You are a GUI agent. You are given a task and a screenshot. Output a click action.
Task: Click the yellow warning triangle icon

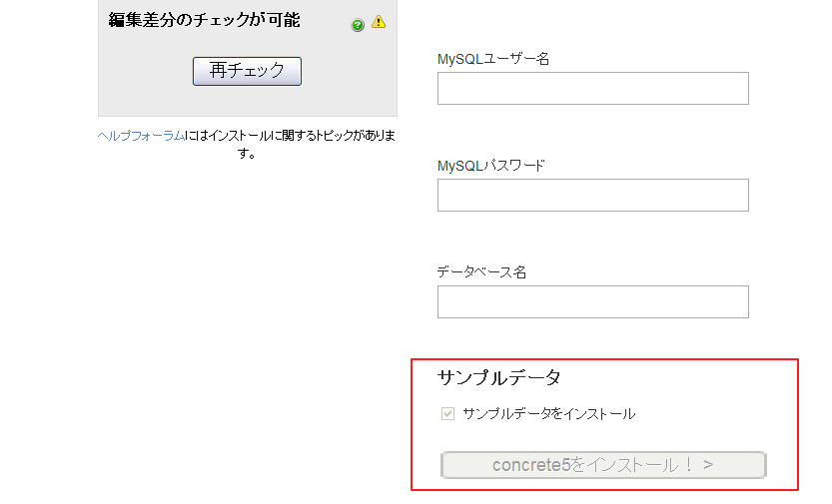(x=379, y=22)
